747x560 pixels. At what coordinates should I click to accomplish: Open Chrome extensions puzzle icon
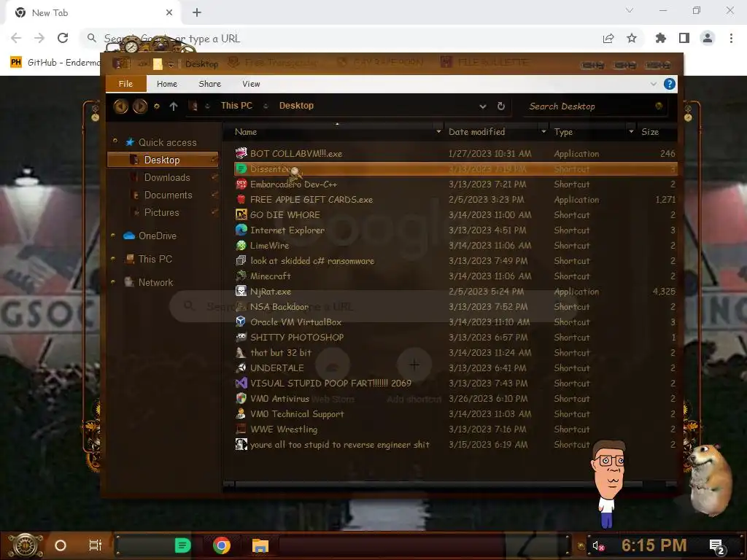click(x=660, y=38)
